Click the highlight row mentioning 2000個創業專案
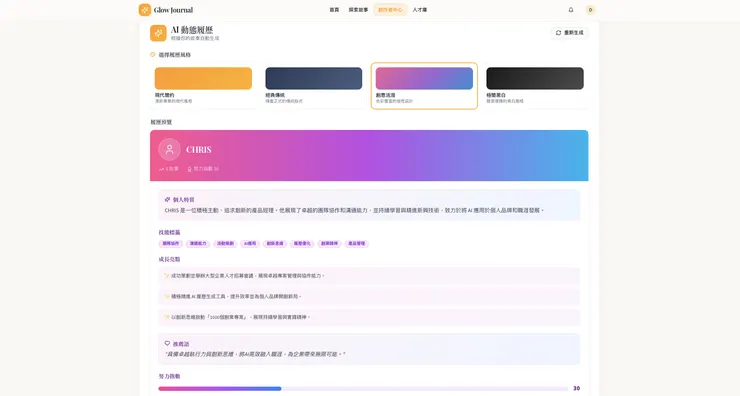Screen dimensions: 740x396 click(369, 317)
